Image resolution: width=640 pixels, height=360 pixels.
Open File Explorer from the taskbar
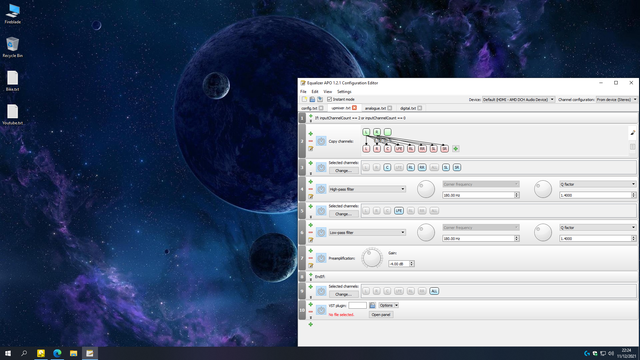(x=73, y=353)
